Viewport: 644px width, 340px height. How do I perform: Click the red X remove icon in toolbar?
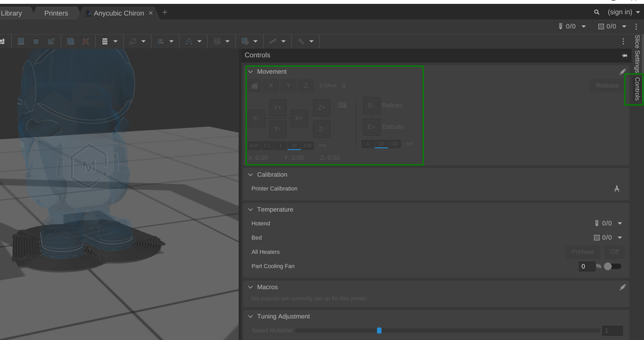pos(86,41)
